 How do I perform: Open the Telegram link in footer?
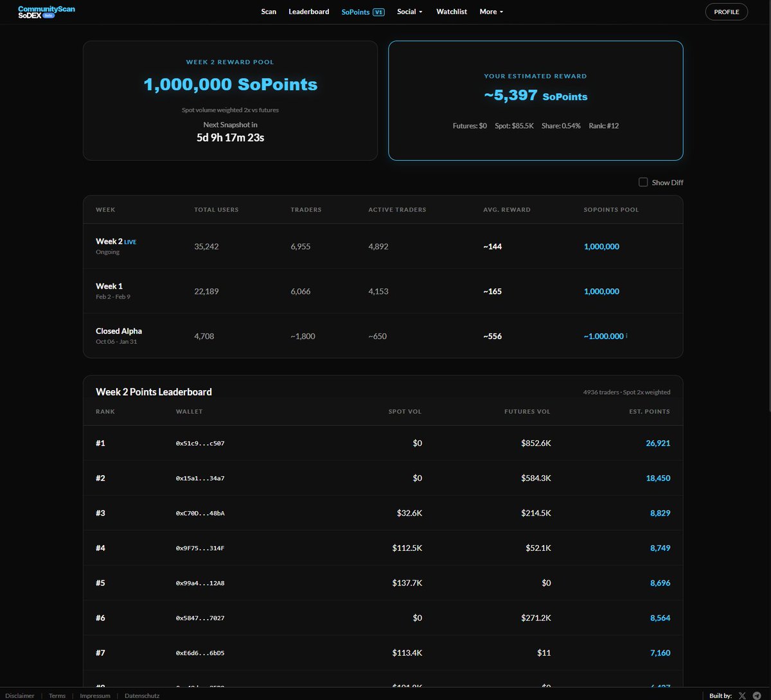(757, 696)
